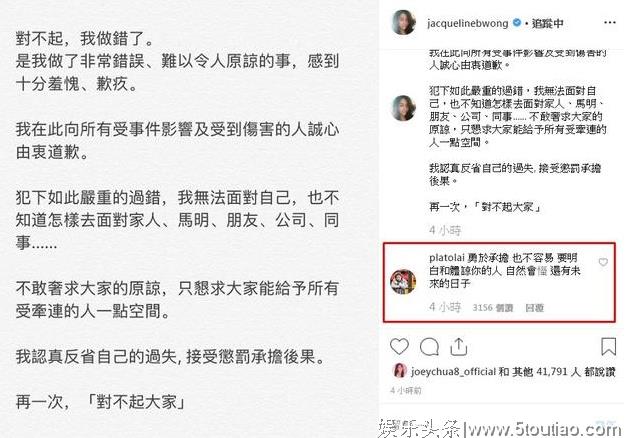The image size is (629, 438).
Task: Share the post with share arrow icon
Action: pyautogui.click(x=459, y=347)
